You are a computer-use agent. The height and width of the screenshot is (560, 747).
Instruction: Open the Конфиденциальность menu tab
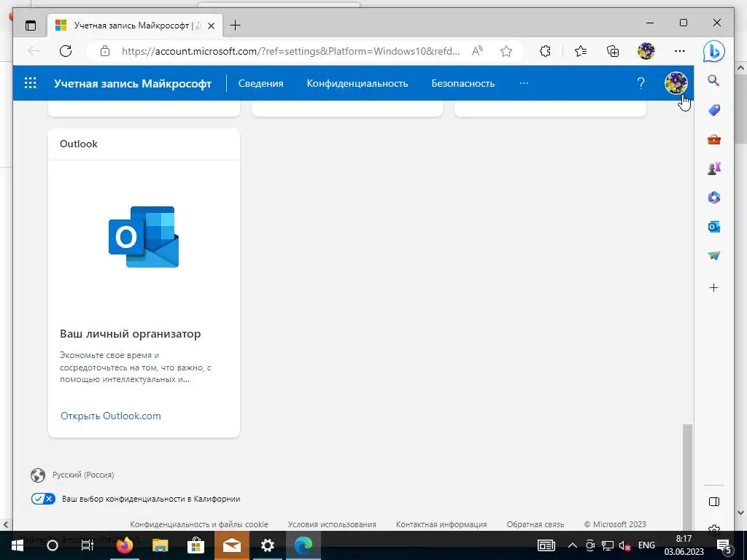(357, 83)
